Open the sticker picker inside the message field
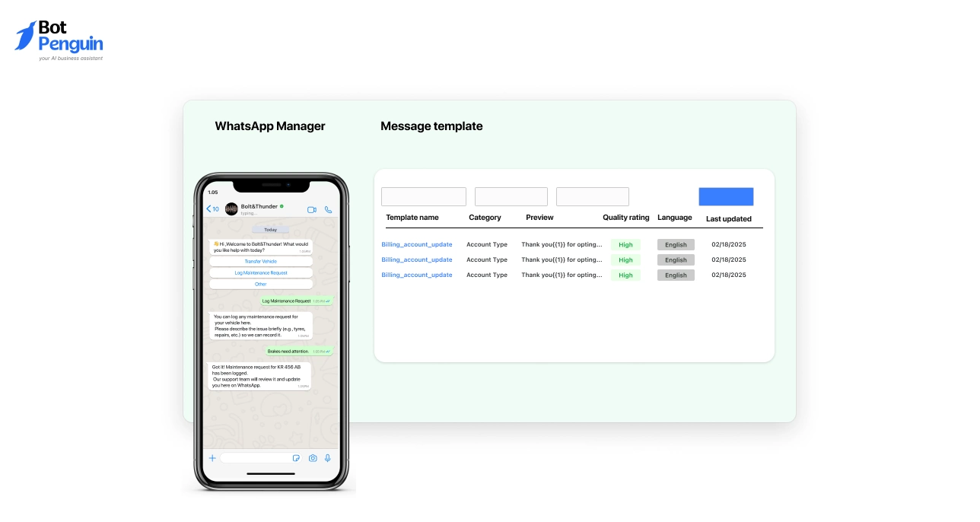 (x=296, y=458)
